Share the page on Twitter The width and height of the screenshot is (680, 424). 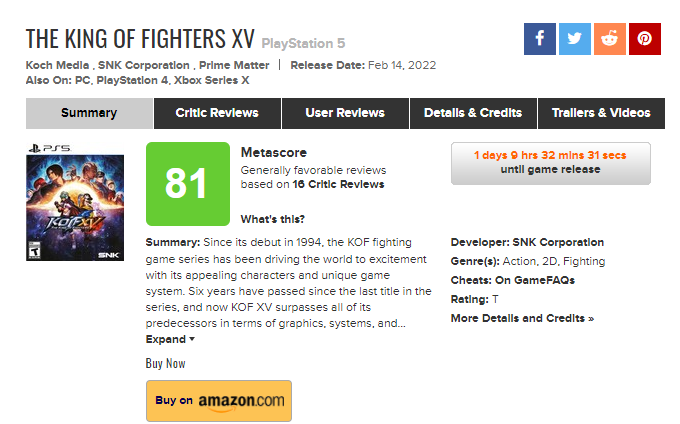pos(575,39)
